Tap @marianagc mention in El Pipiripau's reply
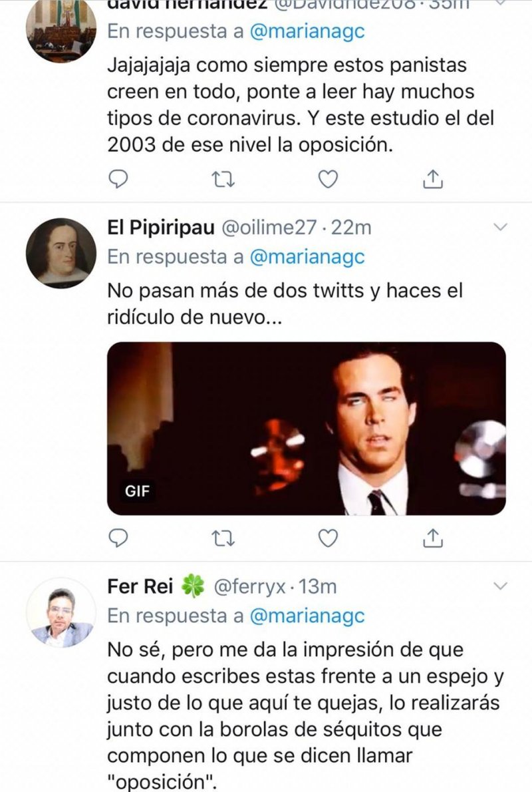Viewport: 532px width, 792px height. pos(307,257)
